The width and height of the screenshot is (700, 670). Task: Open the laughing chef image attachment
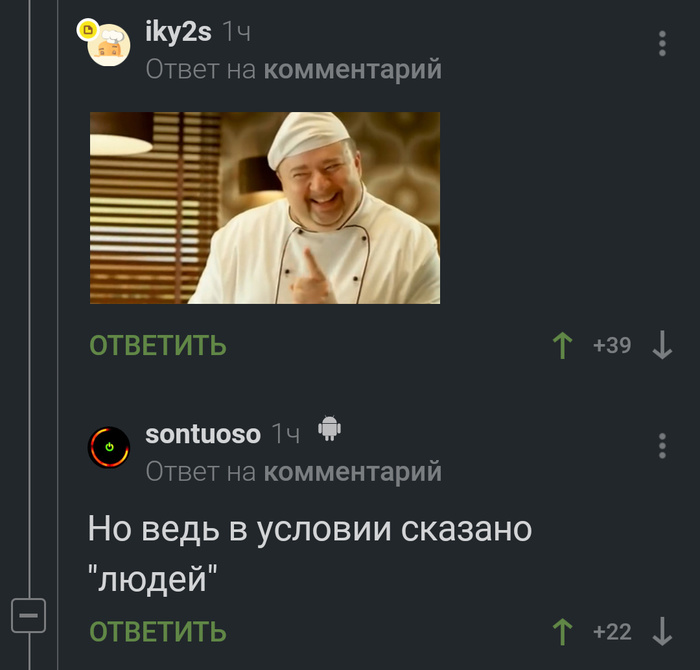pyautogui.click(x=265, y=208)
